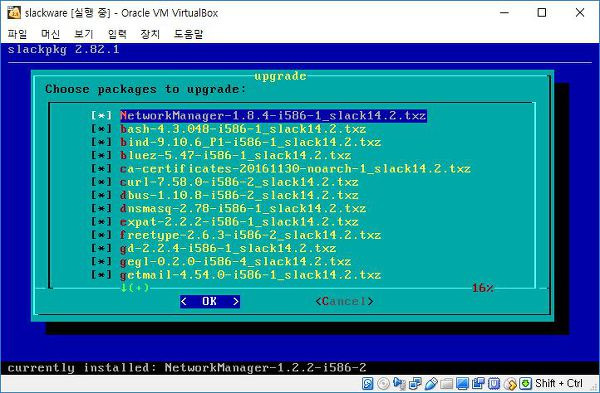600x393 pixels.
Task: Select gegl-0.2.0-i586-4_slack14.2.txz entry
Action: (236, 262)
